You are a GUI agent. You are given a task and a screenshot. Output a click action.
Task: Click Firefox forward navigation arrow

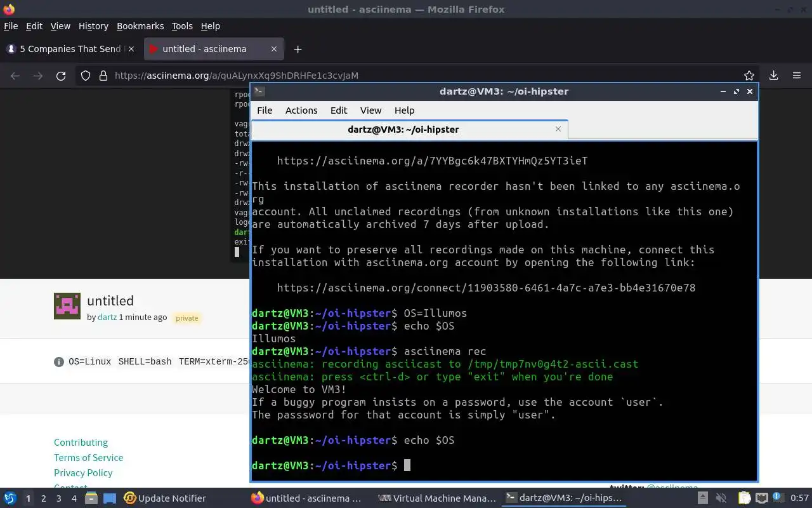pos(38,76)
